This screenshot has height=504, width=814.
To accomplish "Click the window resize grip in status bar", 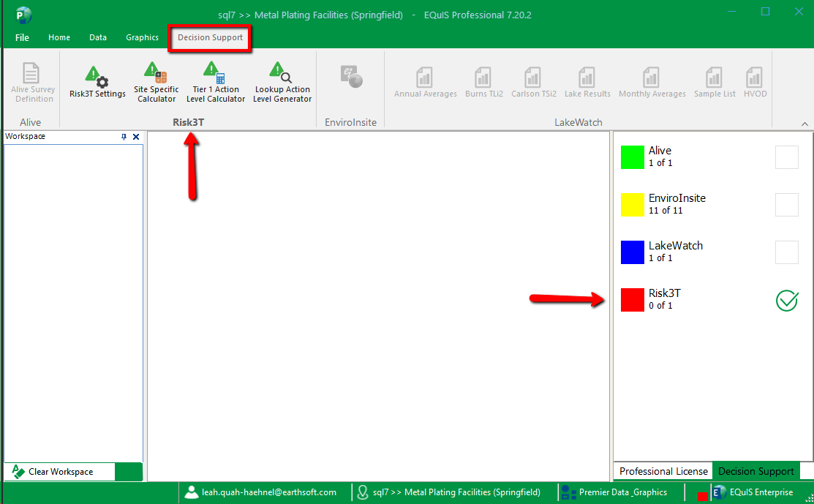I will coord(808,497).
